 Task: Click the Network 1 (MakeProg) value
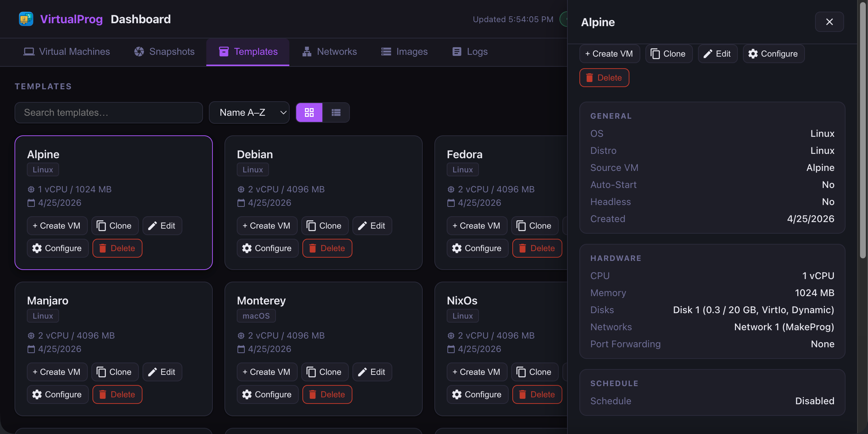[784, 327]
